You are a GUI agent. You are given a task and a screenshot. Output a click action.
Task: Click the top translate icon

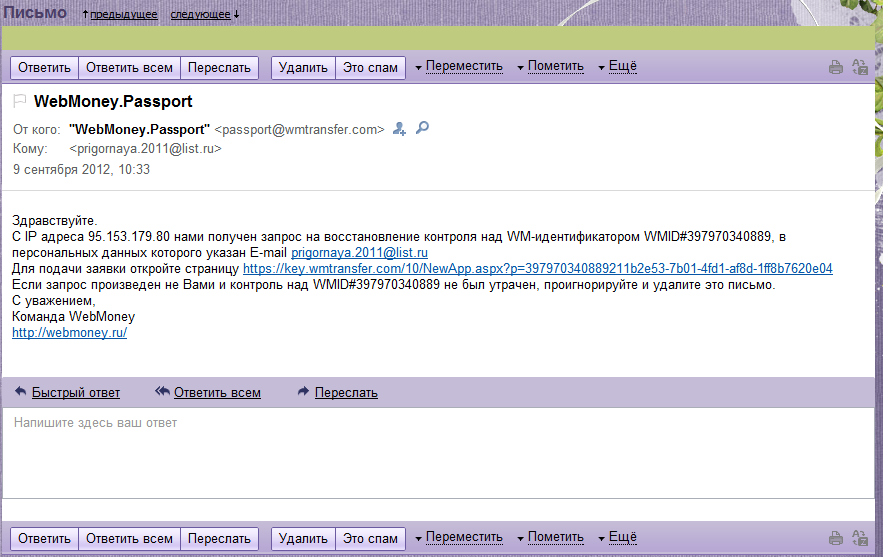coord(860,67)
